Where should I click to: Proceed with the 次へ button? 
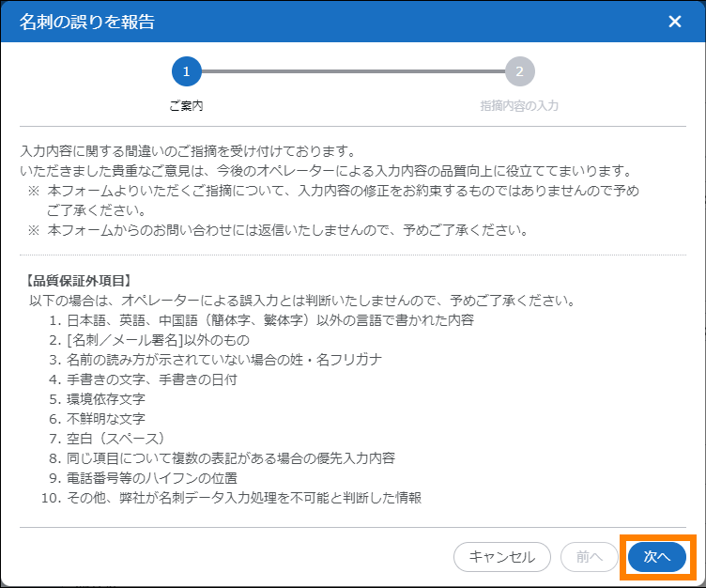pyautogui.click(x=657, y=557)
